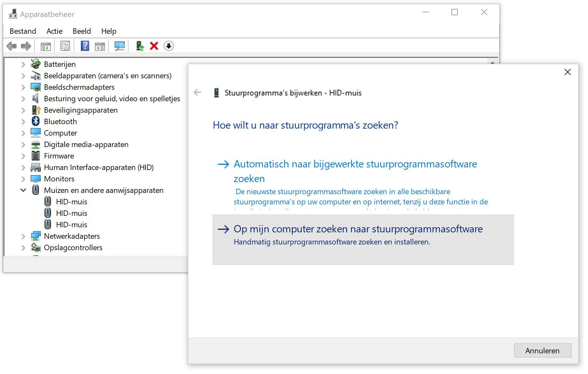Expand the Netwerkadapters node
This screenshot has width=588, height=374.
[x=23, y=236]
